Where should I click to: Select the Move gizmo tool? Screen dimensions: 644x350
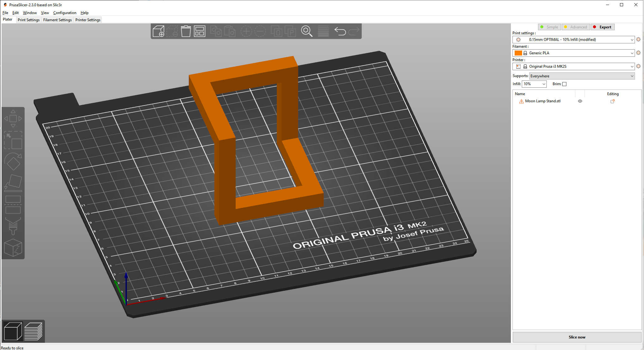pyautogui.click(x=13, y=119)
